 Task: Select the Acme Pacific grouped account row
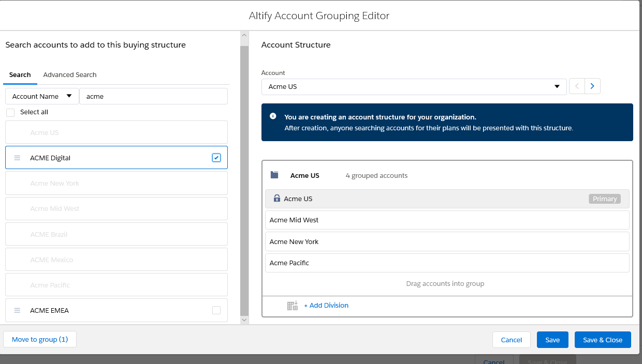click(x=447, y=263)
